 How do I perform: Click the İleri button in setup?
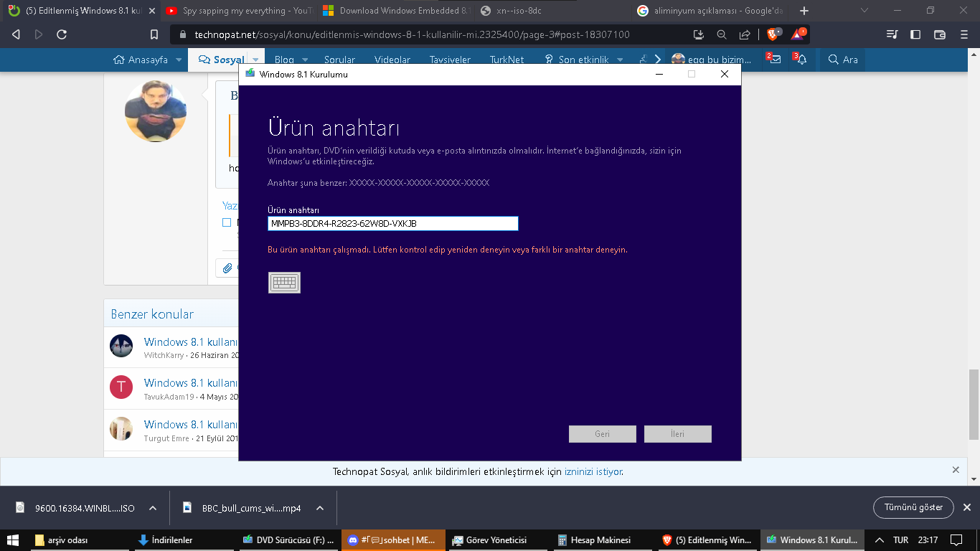(x=678, y=434)
